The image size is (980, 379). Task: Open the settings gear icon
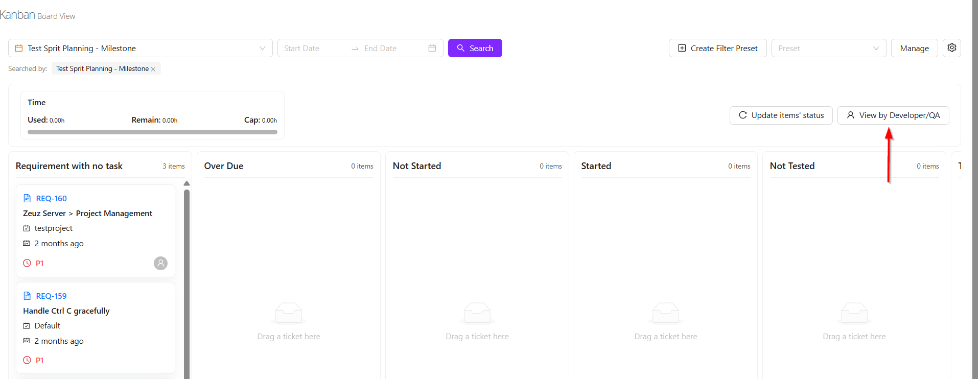(x=951, y=48)
